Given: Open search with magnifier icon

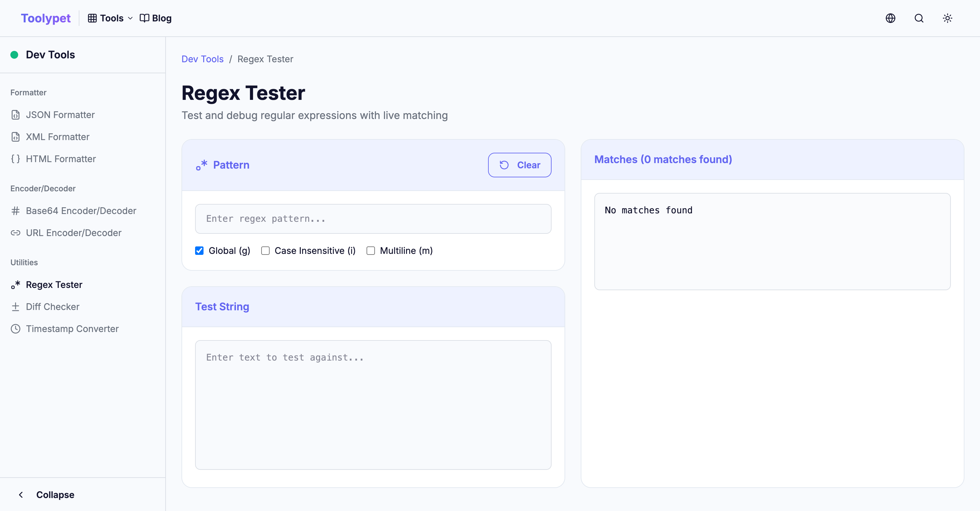Looking at the screenshot, I should click(x=919, y=18).
